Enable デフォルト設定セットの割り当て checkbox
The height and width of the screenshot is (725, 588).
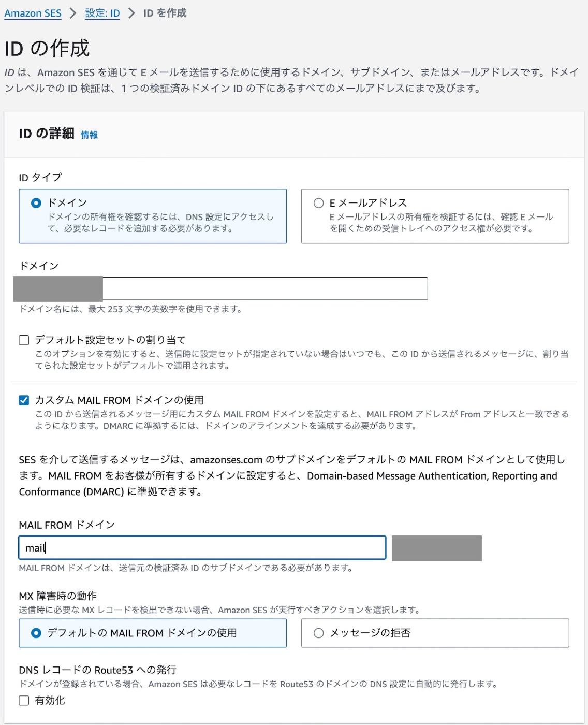pos(24,340)
